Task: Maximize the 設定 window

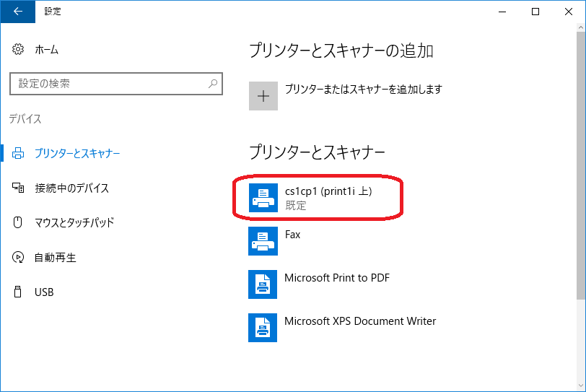Action: click(x=535, y=12)
